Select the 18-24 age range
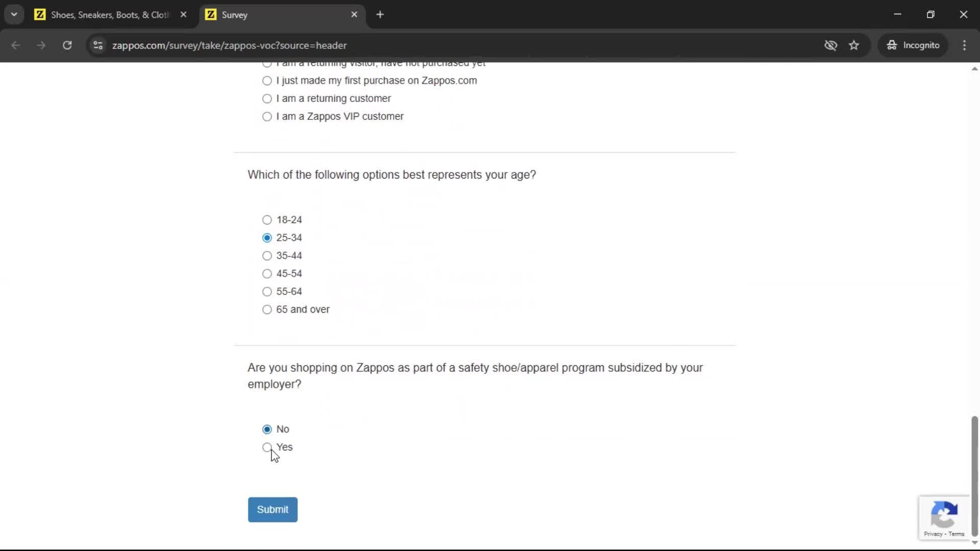 (267, 220)
